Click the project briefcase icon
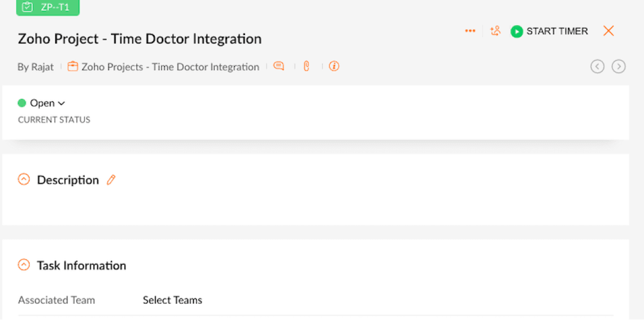Screen dimensions: 644x320 point(72,66)
